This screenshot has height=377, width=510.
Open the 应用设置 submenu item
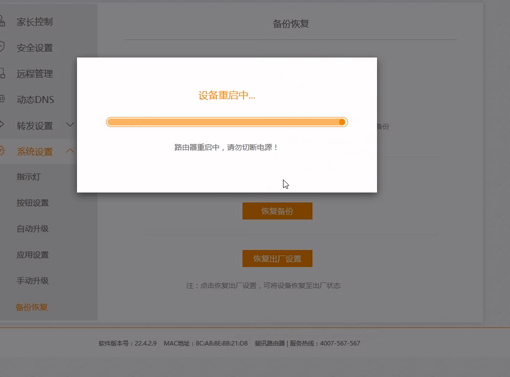pyautogui.click(x=33, y=255)
